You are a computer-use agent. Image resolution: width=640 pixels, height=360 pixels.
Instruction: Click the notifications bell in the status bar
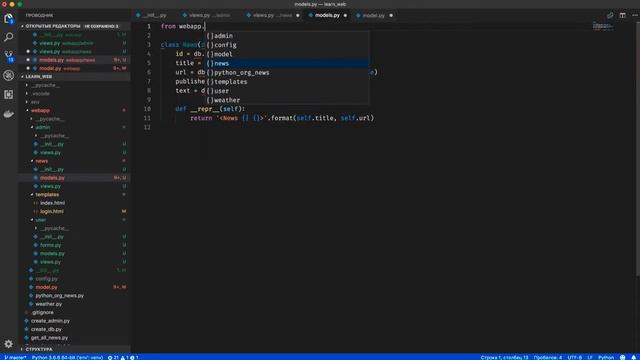[634, 357]
